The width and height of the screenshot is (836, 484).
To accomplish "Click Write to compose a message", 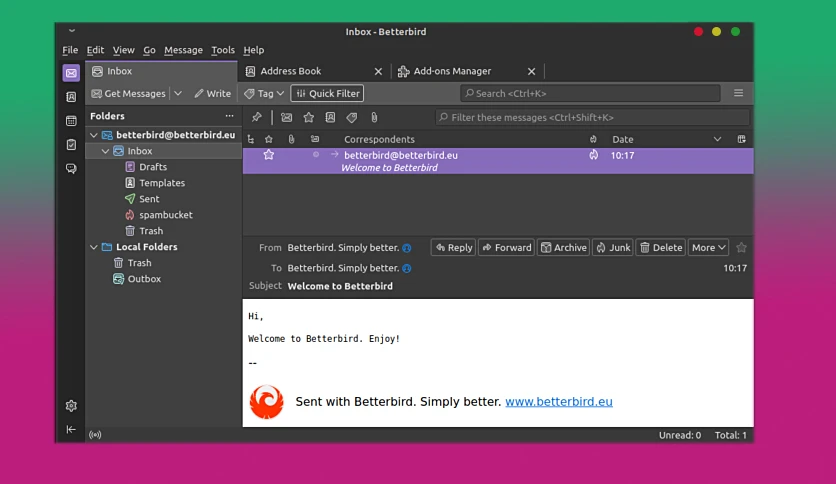I will pos(213,93).
